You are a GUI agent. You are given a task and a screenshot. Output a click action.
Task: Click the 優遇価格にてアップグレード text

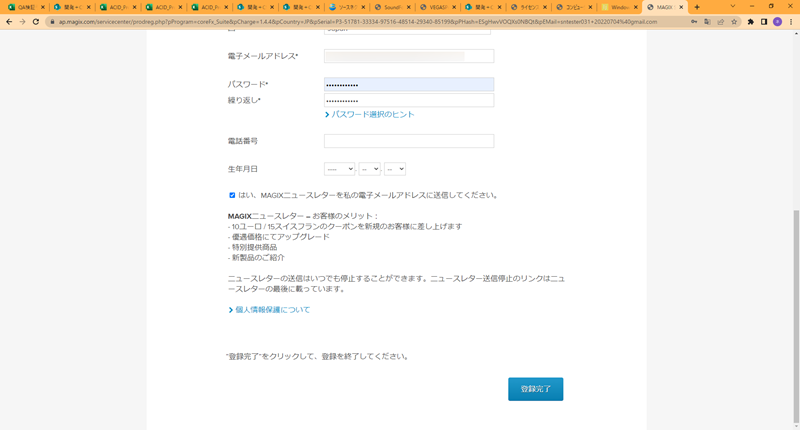[279, 237]
